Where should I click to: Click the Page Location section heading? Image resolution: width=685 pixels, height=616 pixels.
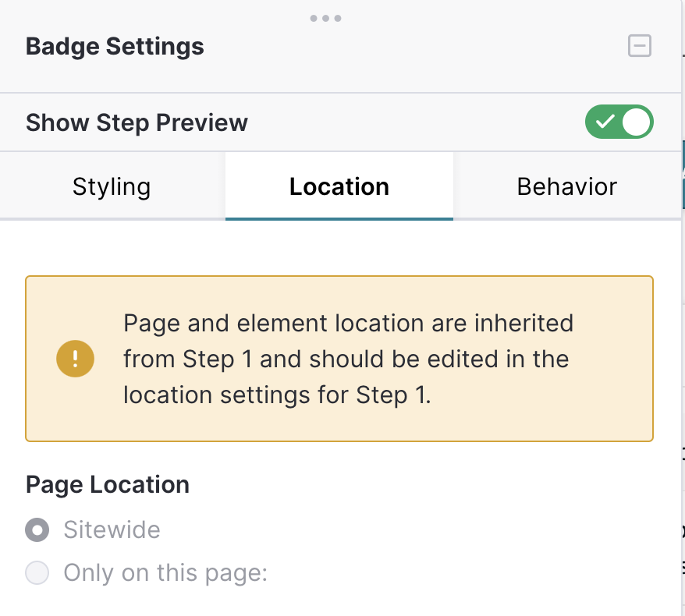pos(108,484)
